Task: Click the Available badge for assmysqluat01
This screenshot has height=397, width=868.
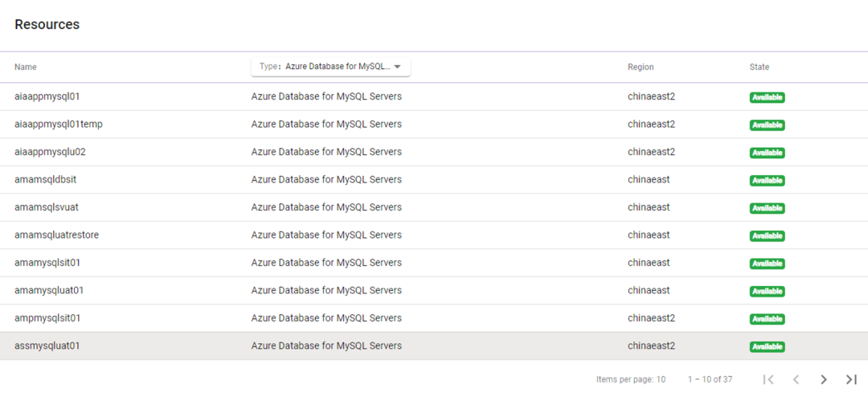Action: point(767,347)
